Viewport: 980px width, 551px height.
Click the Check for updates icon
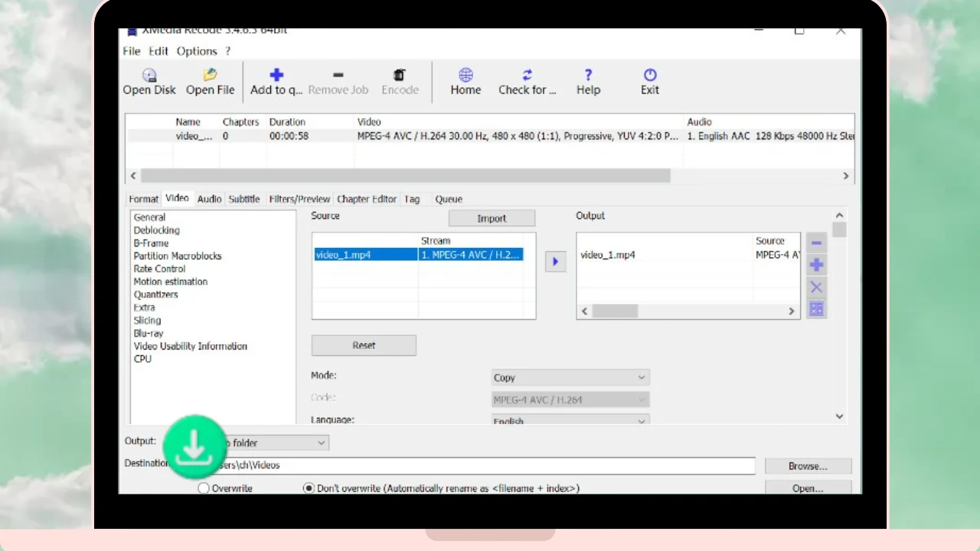coord(527,75)
